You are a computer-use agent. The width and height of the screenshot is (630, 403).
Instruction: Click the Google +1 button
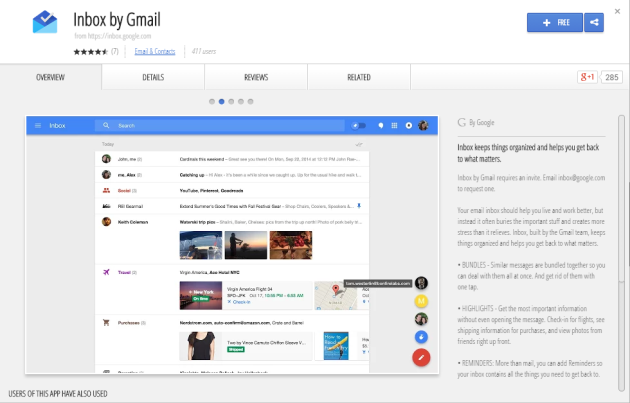tap(587, 77)
